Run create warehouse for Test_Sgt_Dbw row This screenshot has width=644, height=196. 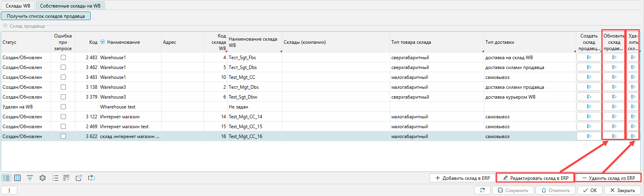pos(589,97)
